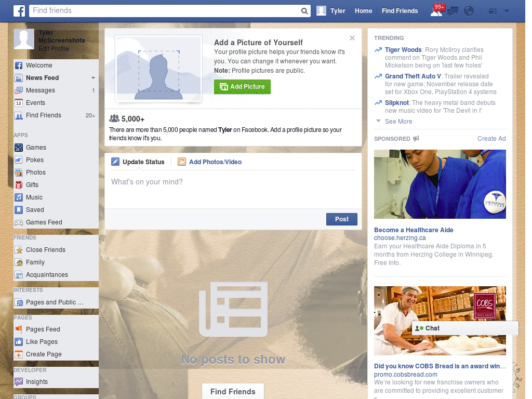Screen dimensions: 532x399
Task: Open Grand Theft Auto V trending topic
Action: [x=413, y=76]
